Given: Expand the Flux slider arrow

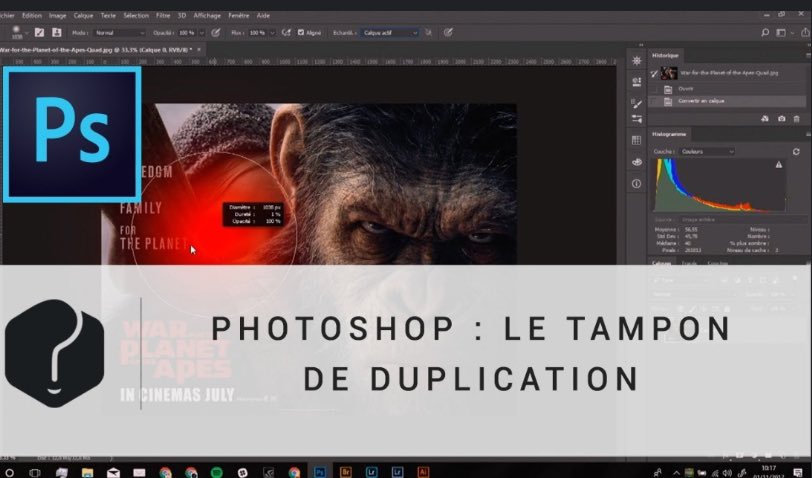Looking at the screenshot, I should (x=272, y=33).
